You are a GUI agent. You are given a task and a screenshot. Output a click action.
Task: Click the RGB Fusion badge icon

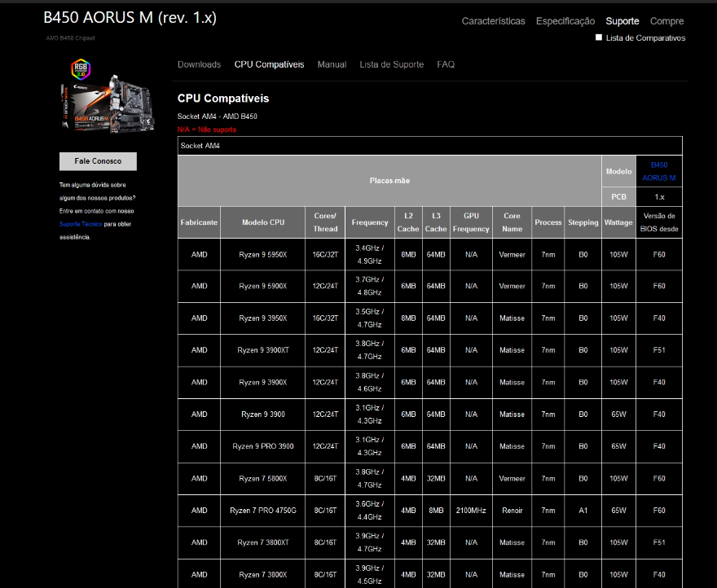[x=81, y=68]
